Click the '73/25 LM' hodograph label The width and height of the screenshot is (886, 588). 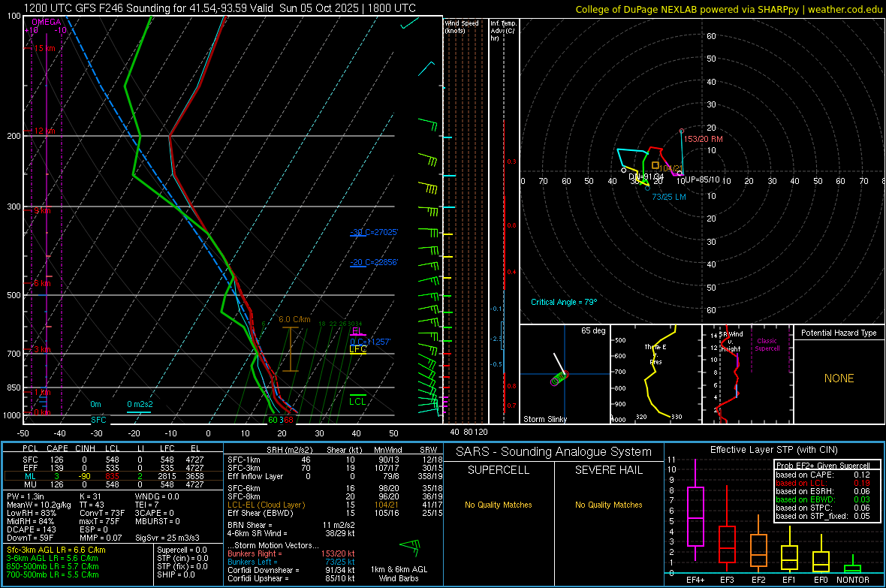tap(669, 197)
